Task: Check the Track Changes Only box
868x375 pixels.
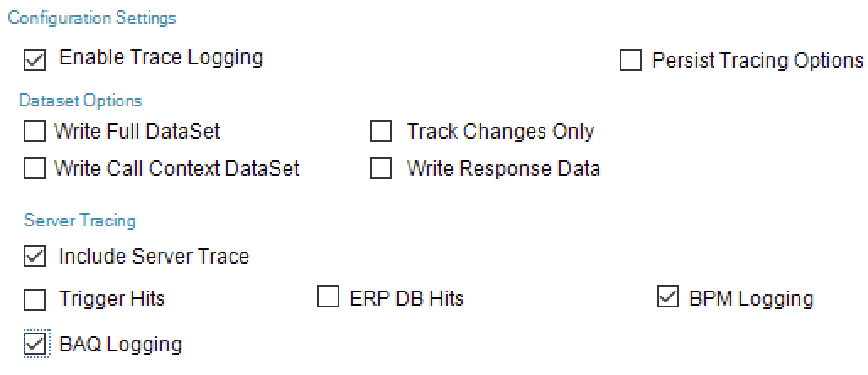Action: coord(381,132)
